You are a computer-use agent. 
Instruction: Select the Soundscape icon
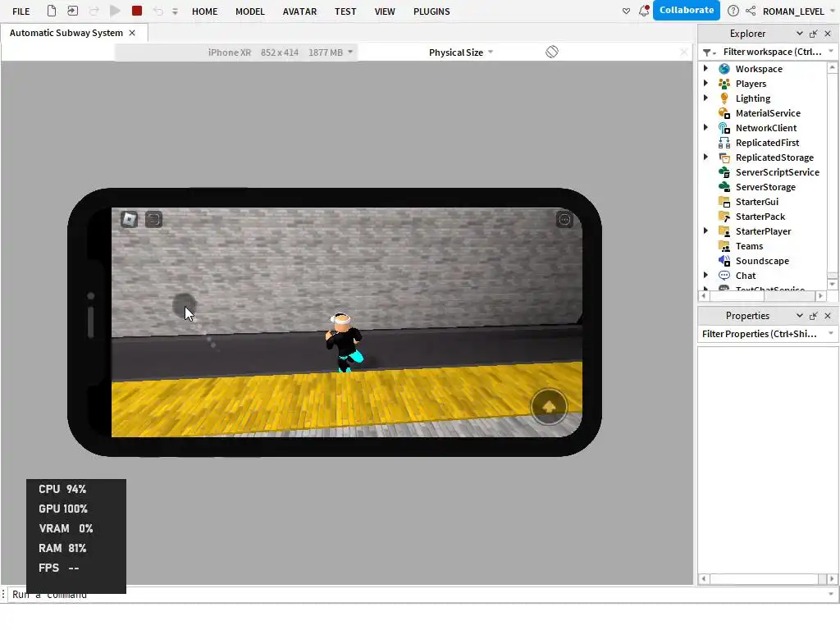click(x=724, y=260)
